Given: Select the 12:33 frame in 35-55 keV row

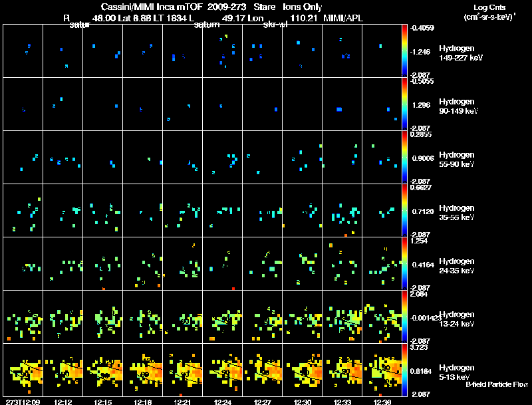Looking at the screenshot, I should tap(342, 210).
